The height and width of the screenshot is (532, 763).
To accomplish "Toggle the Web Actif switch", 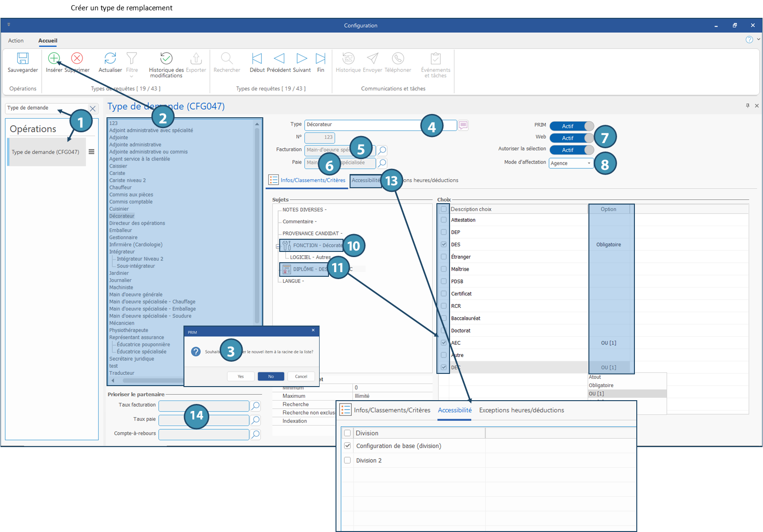I will [x=572, y=138].
